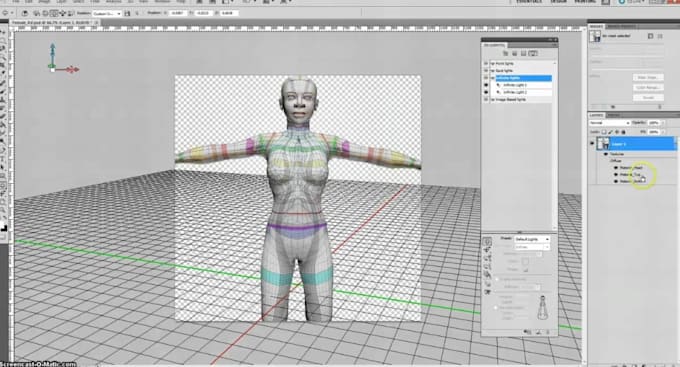Select Spot lights group row
The width and height of the screenshot is (680, 367).
522,71
